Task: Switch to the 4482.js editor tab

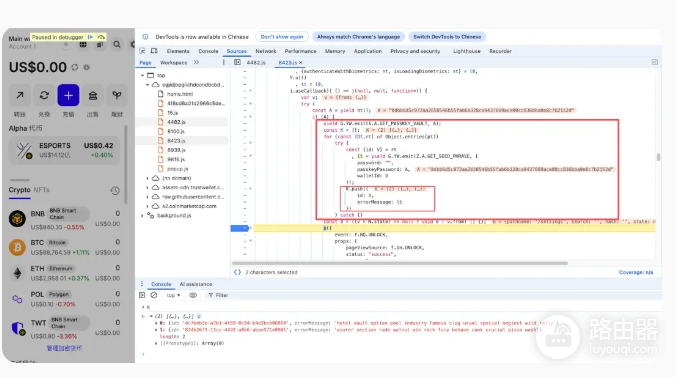Action: [x=256, y=63]
